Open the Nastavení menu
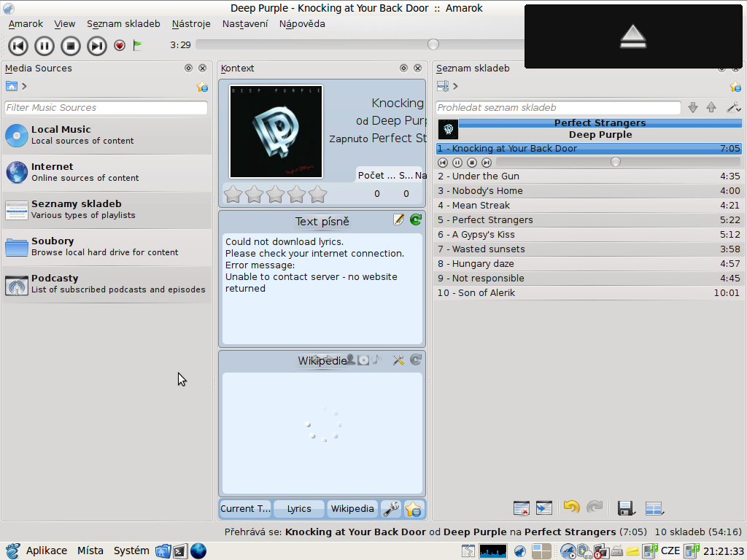 click(x=245, y=24)
